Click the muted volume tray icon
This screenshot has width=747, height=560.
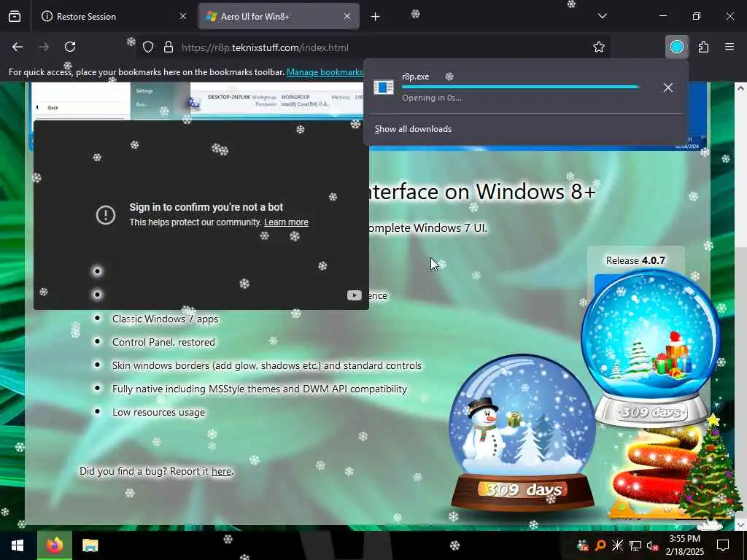pos(653,545)
